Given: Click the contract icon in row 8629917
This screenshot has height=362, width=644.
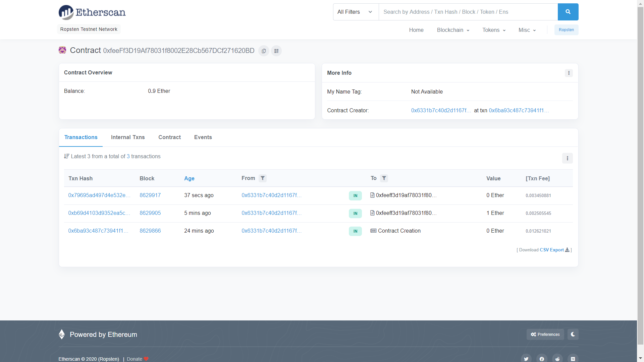Looking at the screenshot, I should (x=372, y=195).
